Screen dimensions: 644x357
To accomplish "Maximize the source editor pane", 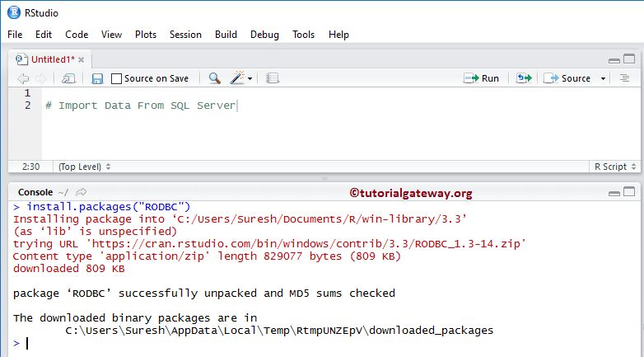I will tap(629, 59).
